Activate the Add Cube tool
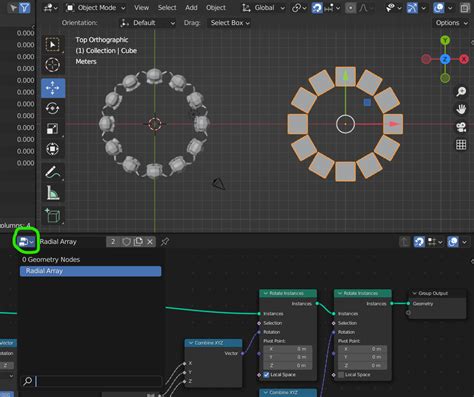Viewport: 474px width, 397px height. (x=53, y=215)
